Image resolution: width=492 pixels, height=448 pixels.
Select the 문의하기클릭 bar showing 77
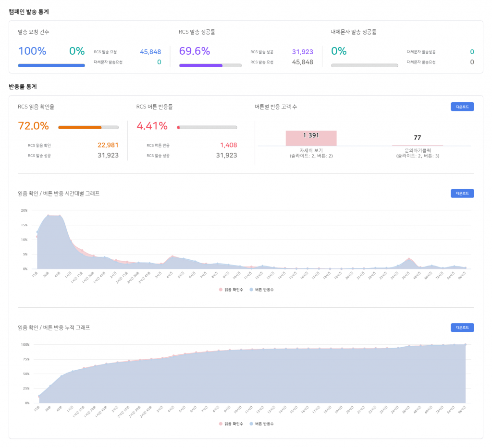[x=417, y=145]
